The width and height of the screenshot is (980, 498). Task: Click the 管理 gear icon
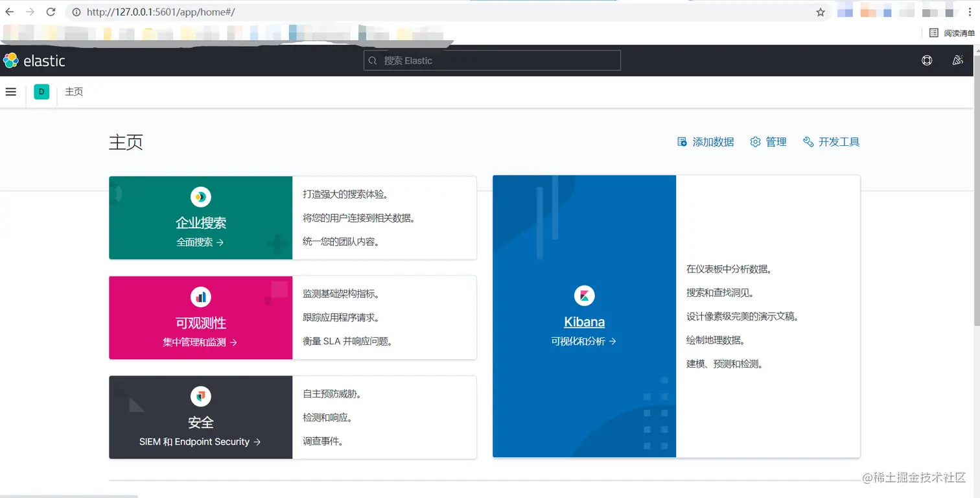tap(755, 142)
